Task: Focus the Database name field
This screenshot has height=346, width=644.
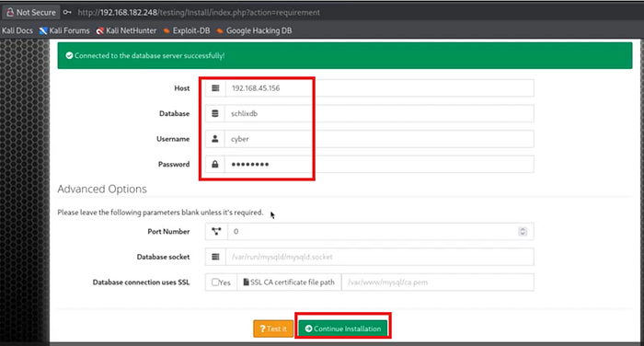Action: pyautogui.click(x=379, y=113)
